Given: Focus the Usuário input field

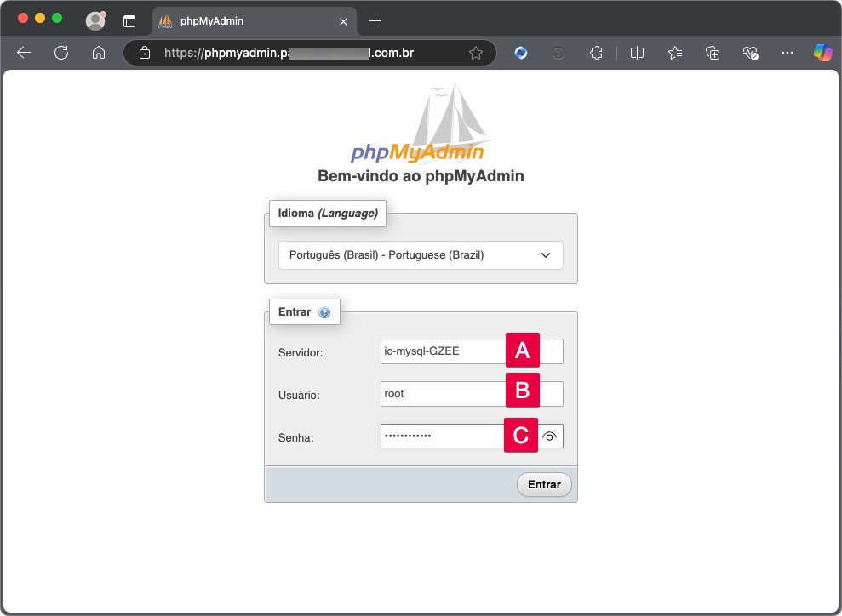Looking at the screenshot, I should click(472, 394).
